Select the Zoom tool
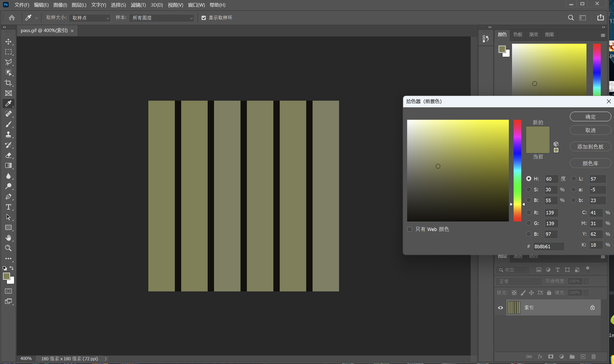Image resolution: width=614 pixels, height=364 pixels. tap(8, 248)
